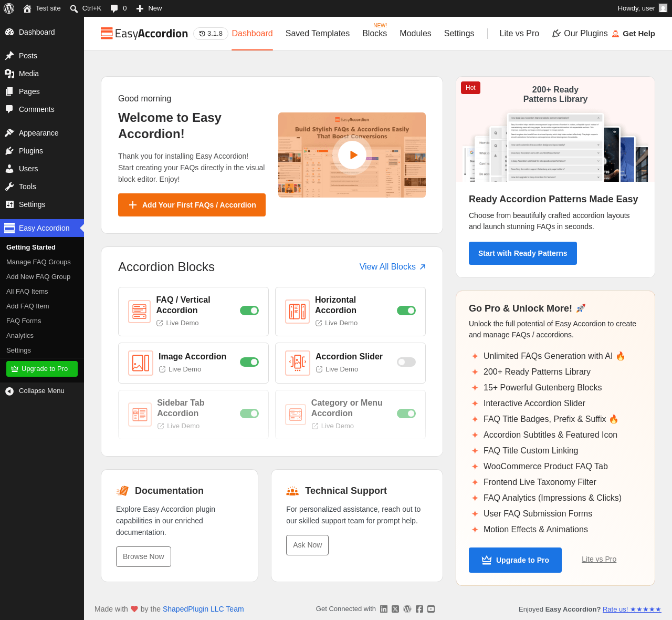Open Image Accordion Live Demo link
The width and height of the screenshot is (672, 620).
(180, 369)
